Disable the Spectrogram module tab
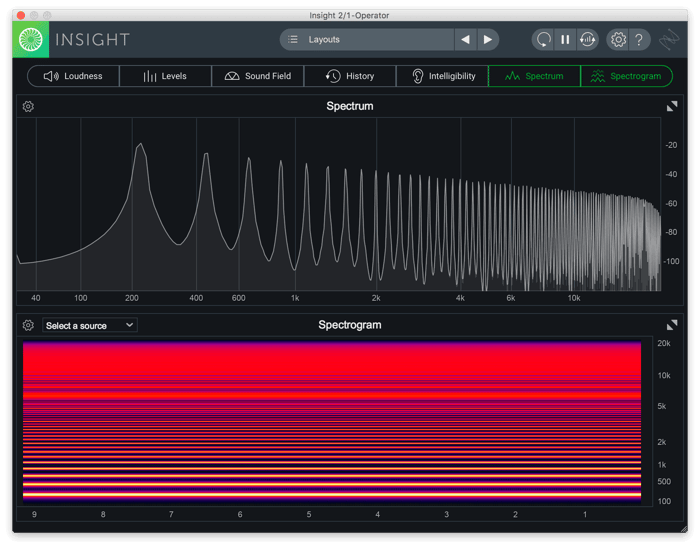Image resolution: width=700 pixels, height=548 pixels. click(627, 76)
